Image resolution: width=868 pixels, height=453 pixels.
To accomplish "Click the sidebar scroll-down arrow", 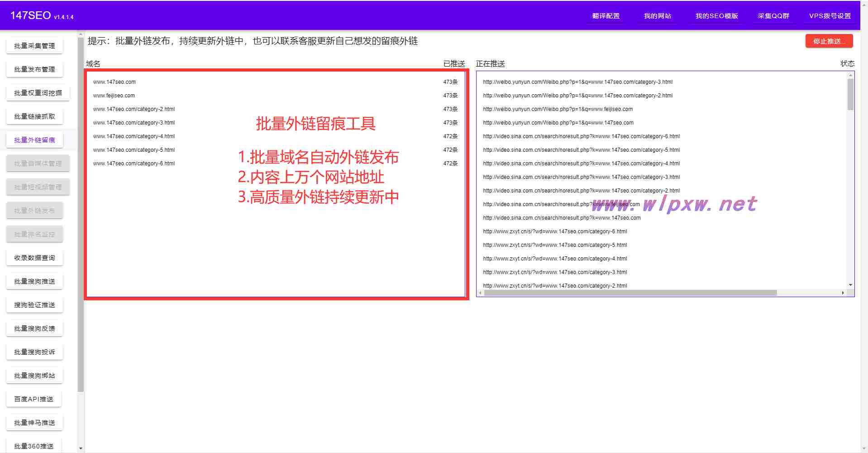I will click(x=81, y=448).
